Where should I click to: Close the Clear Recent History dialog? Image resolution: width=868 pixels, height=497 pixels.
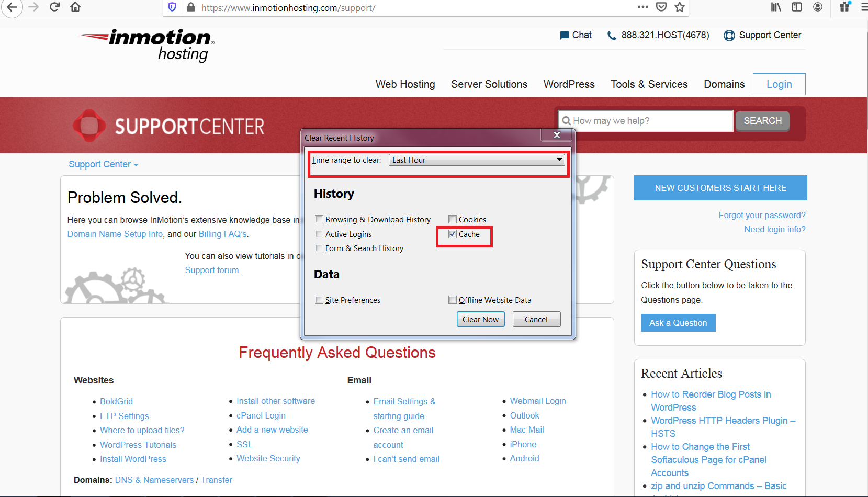pyautogui.click(x=557, y=135)
